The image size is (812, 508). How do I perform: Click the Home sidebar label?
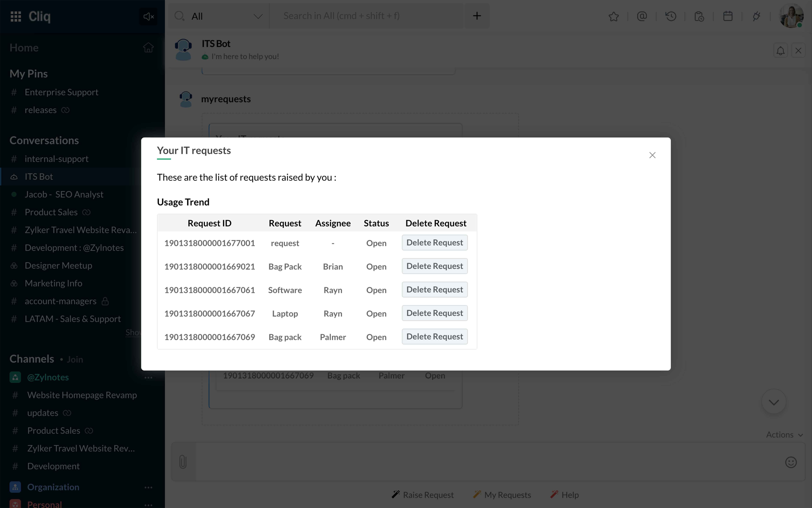pos(24,48)
